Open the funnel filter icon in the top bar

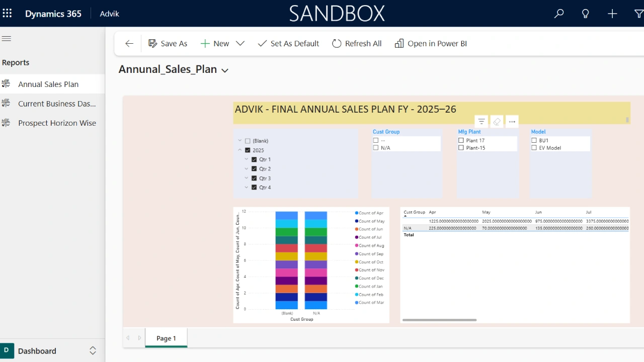[x=638, y=14]
